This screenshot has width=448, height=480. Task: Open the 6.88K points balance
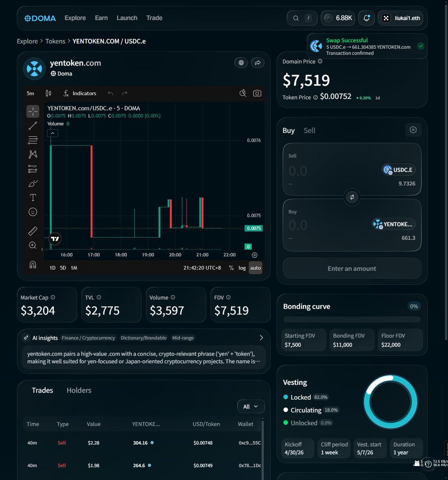(x=338, y=18)
